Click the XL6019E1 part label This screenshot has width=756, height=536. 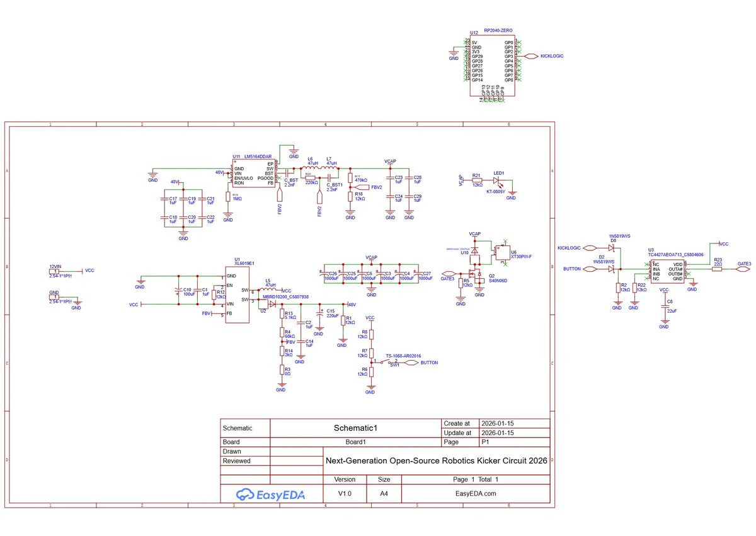pyautogui.click(x=244, y=264)
